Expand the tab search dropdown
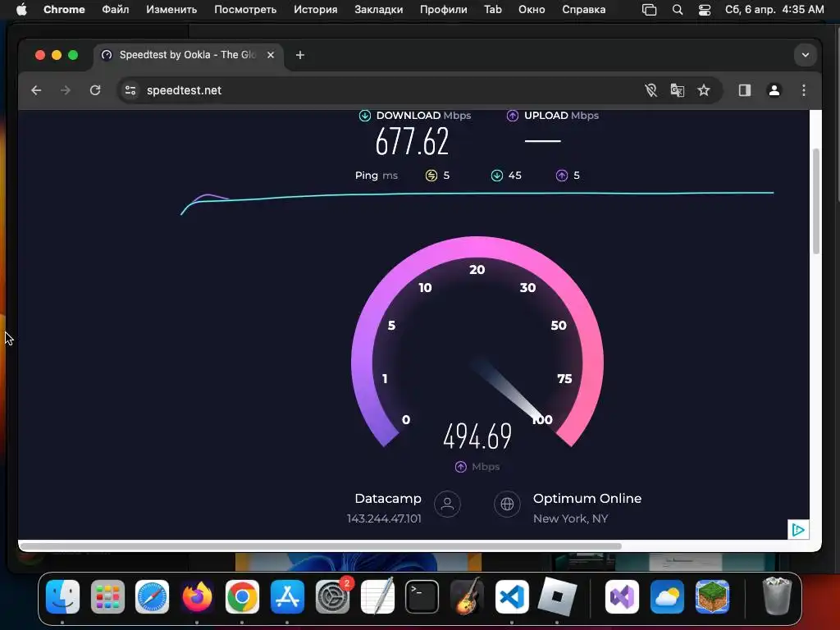 pos(806,55)
